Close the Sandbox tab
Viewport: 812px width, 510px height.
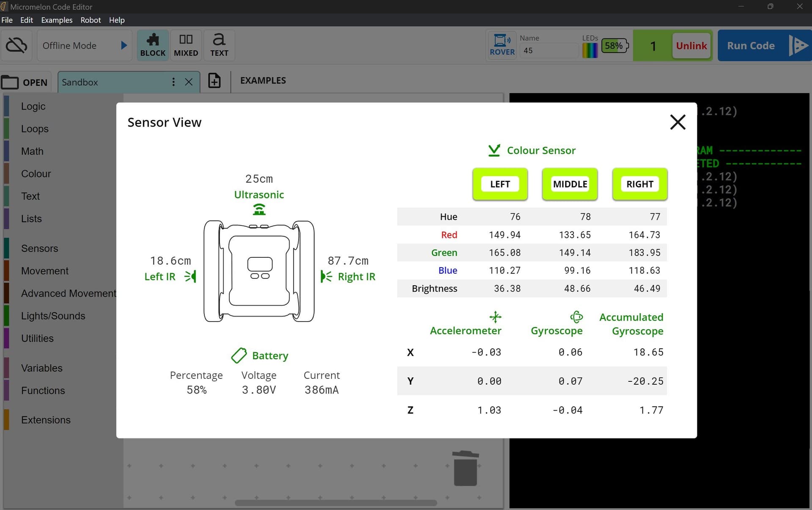click(x=189, y=82)
